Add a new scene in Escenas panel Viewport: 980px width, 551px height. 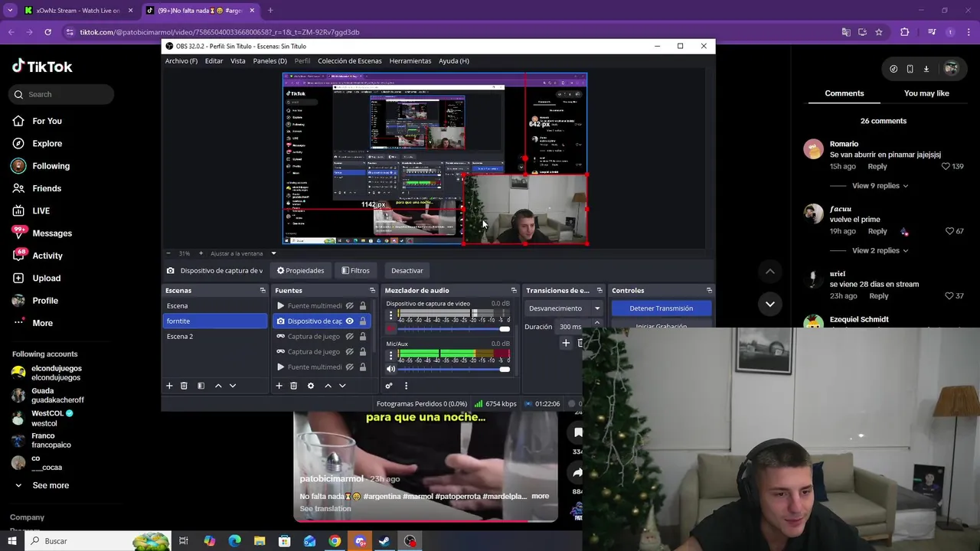tap(169, 386)
